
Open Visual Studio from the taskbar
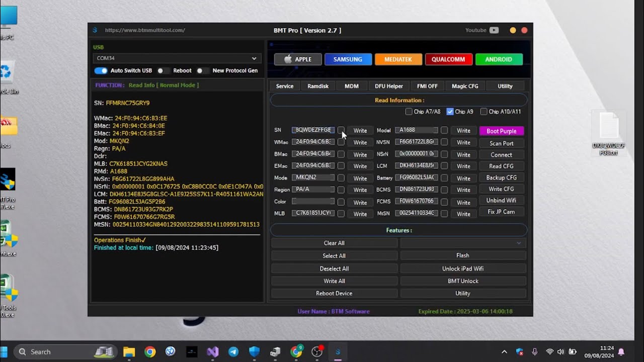pyautogui.click(x=213, y=351)
